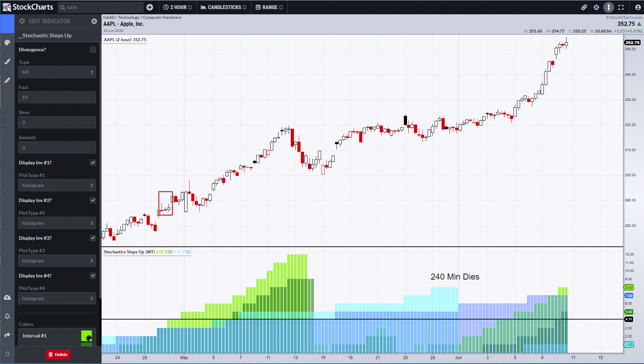Click the share arrow icon

(x=7, y=335)
